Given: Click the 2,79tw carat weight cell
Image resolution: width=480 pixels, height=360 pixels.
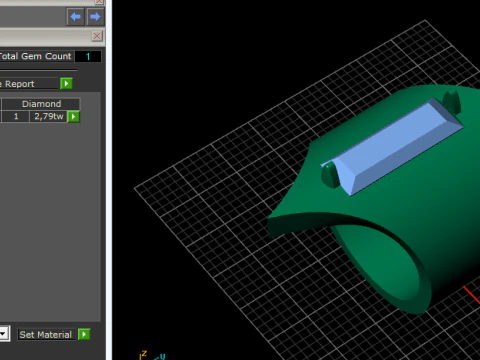Looking at the screenshot, I should tap(48, 116).
